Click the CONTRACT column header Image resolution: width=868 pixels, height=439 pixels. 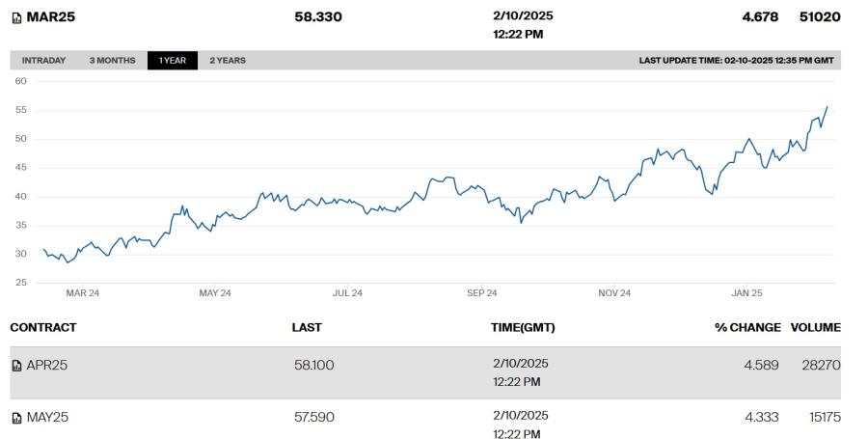pos(43,327)
